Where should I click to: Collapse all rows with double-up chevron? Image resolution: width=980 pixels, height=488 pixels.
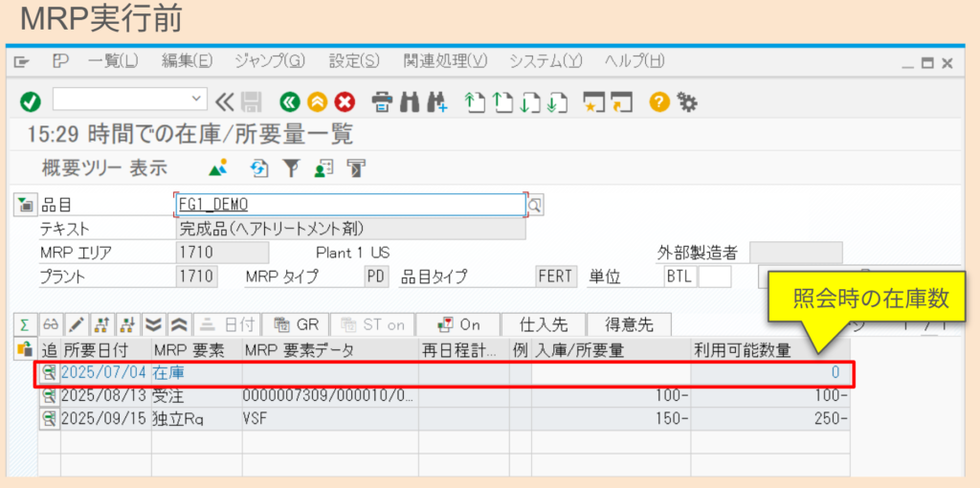click(x=179, y=324)
